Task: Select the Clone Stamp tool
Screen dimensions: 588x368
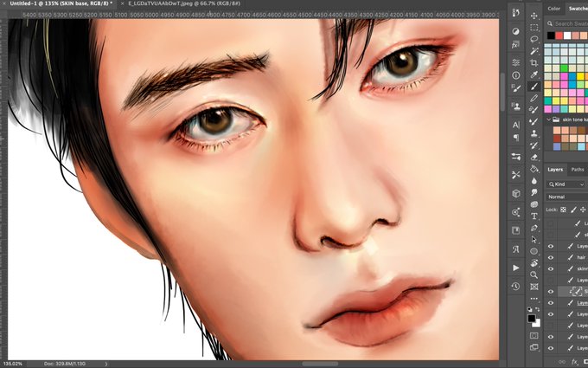Action: [x=534, y=133]
